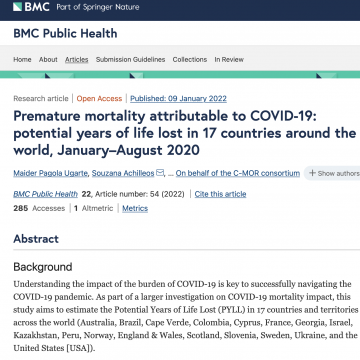Open the Home menu item
Image resolution: width=360 pixels, height=360 pixels.
pos(22,59)
